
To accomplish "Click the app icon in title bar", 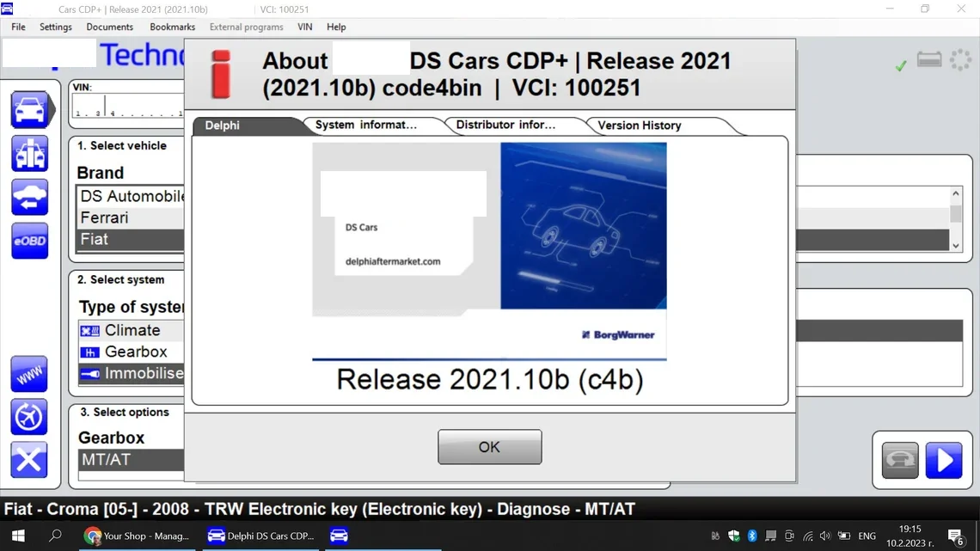I will [x=8, y=9].
